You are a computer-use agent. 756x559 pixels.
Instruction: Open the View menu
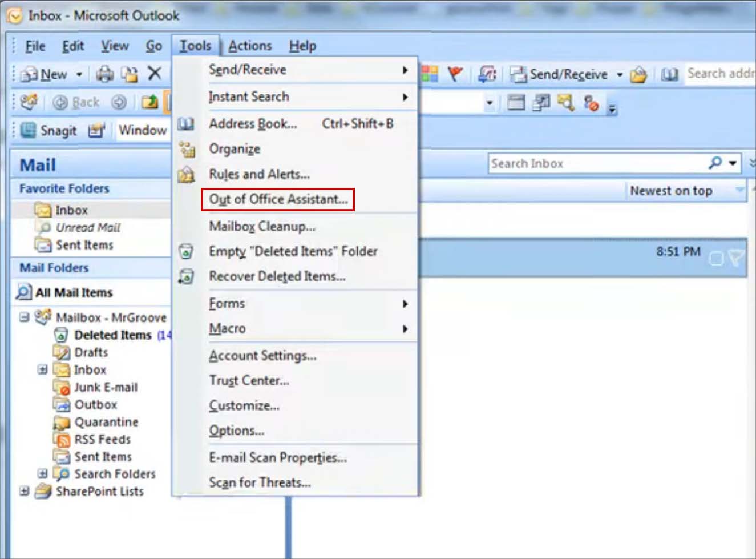click(x=115, y=46)
